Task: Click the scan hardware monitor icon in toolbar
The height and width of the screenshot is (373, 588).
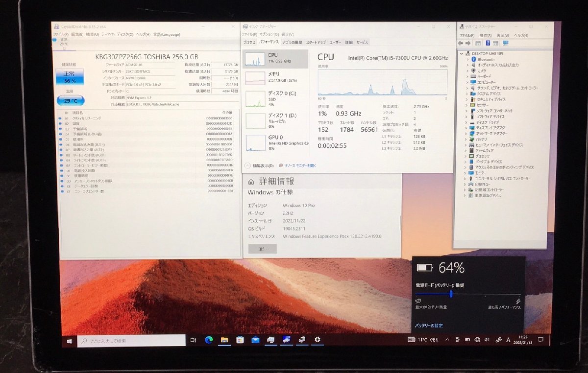Action: pos(505,43)
